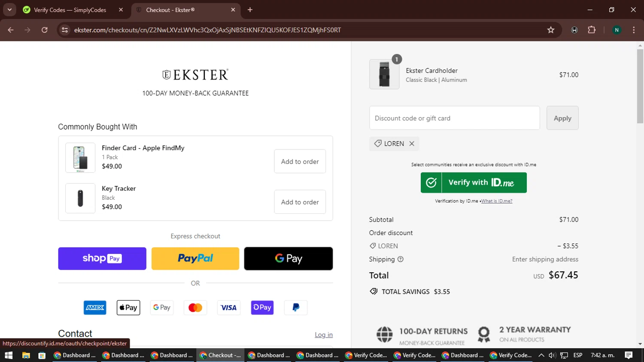The width and height of the screenshot is (644, 362).
Task: Reload the checkout page
Action: [x=45, y=30]
